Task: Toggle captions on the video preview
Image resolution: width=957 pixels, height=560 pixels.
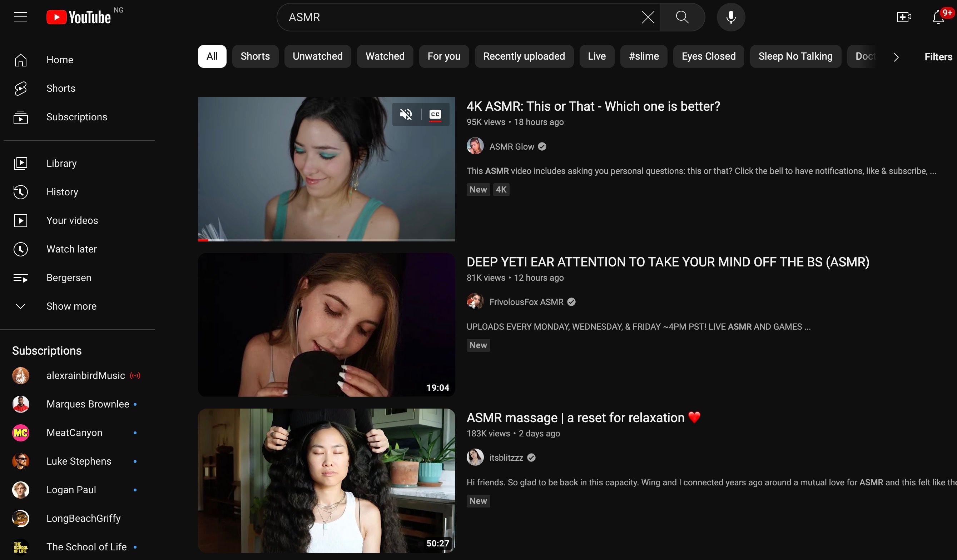Action: click(x=435, y=114)
